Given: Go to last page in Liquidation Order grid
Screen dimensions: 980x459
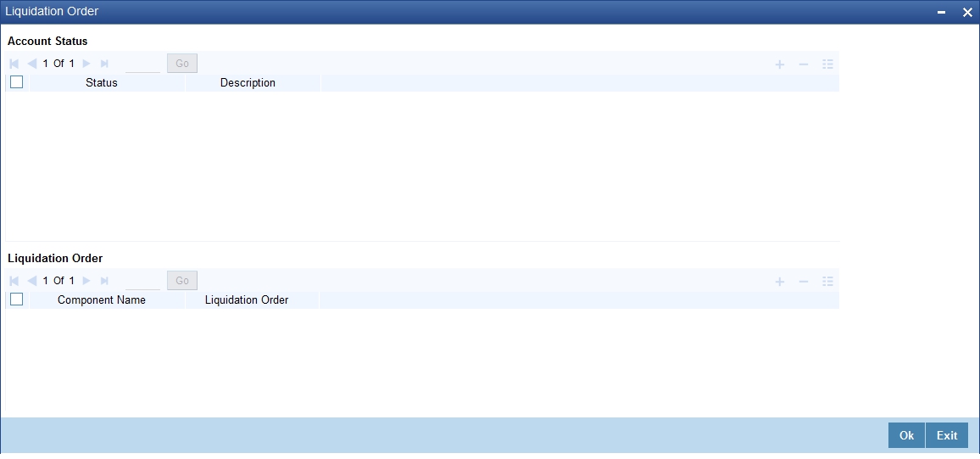Looking at the screenshot, I should coord(104,281).
